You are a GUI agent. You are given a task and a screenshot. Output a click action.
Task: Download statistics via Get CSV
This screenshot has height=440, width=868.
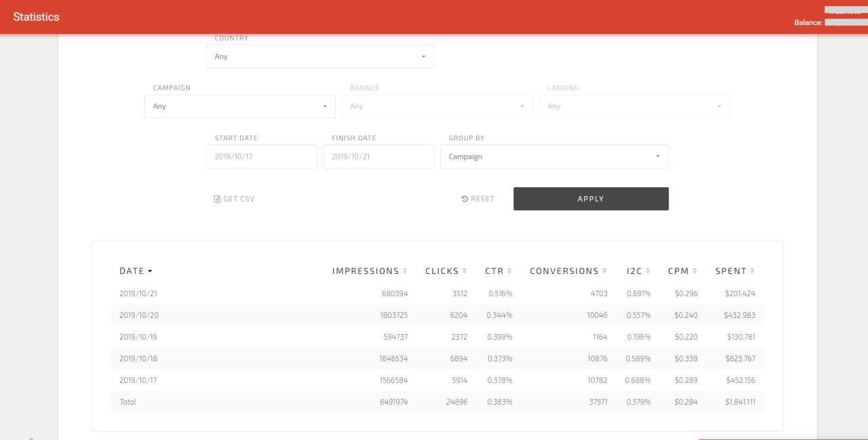click(x=234, y=199)
